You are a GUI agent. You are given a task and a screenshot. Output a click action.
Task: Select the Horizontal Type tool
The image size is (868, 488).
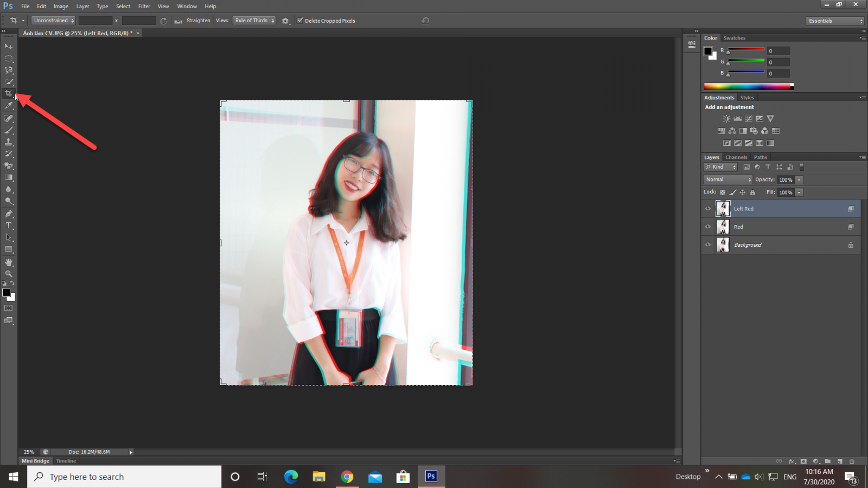pos(9,226)
